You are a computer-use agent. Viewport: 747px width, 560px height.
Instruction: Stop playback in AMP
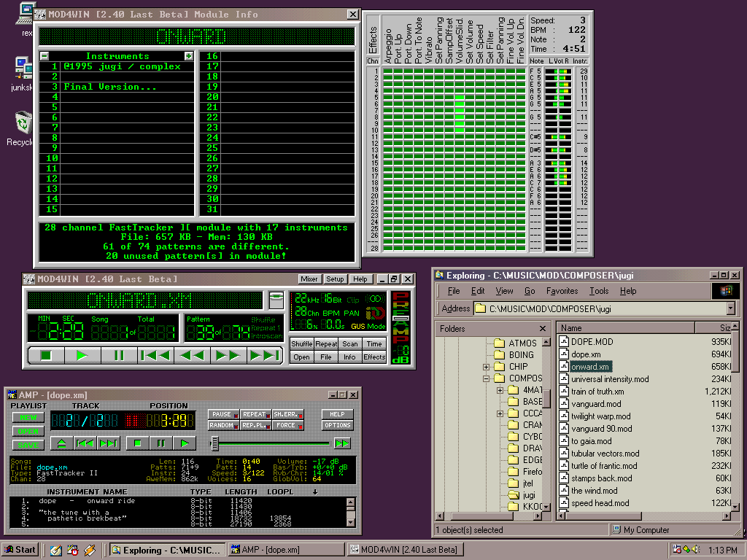point(138,443)
